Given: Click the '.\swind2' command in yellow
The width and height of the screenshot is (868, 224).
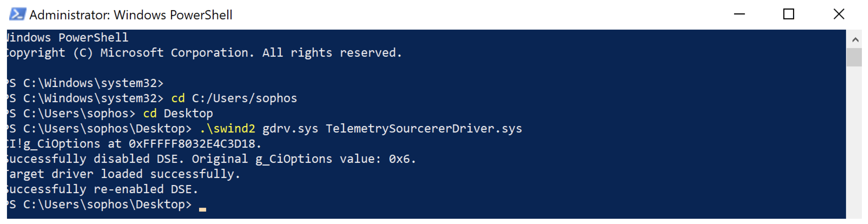Looking at the screenshot, I should point(227,129).
